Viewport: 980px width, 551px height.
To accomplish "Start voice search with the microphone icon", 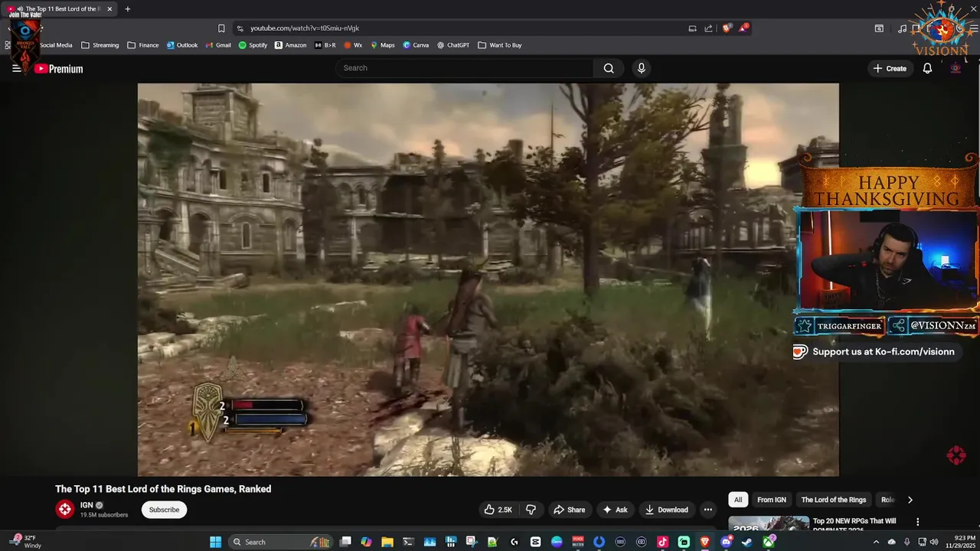I will click(642, 68).
